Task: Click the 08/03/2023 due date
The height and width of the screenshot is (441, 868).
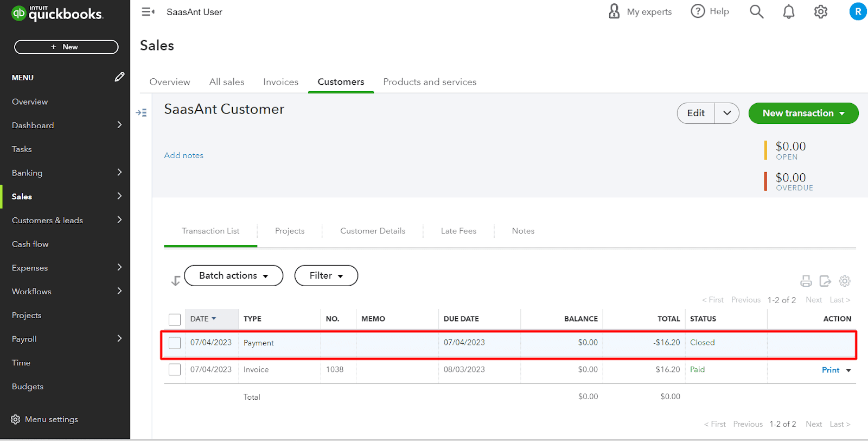Action: (x=464, y=370)
